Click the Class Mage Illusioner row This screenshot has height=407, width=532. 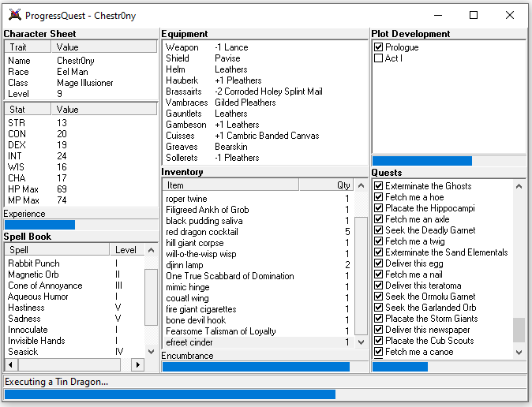point(81,82)
